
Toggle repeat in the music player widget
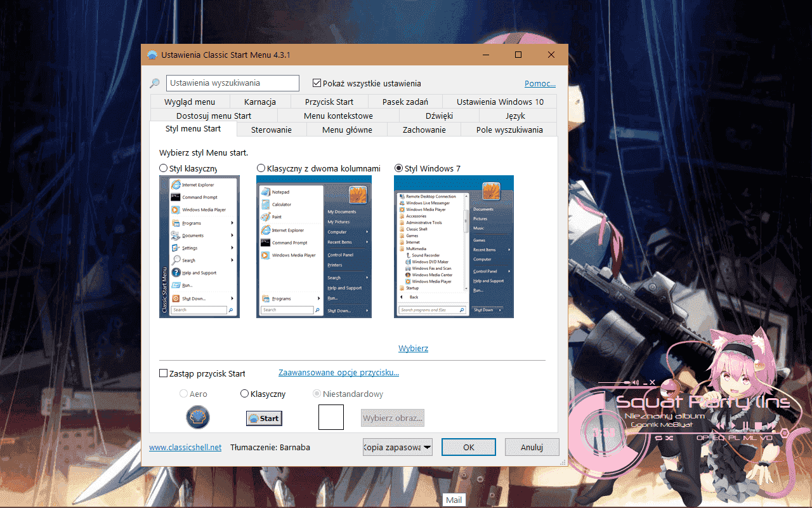coord(658,438)
